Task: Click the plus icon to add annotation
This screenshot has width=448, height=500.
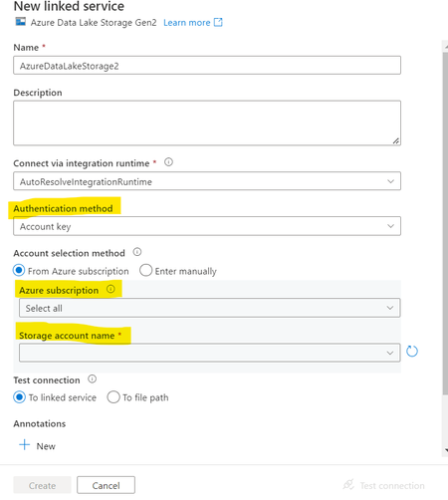Action: [25, 445]
